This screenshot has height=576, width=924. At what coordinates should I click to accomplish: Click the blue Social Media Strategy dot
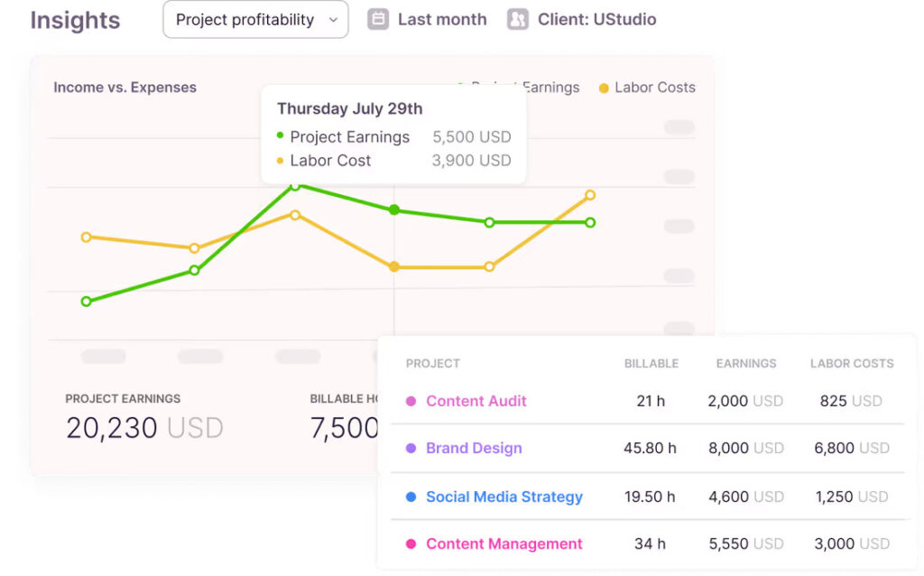pos(411,497)
